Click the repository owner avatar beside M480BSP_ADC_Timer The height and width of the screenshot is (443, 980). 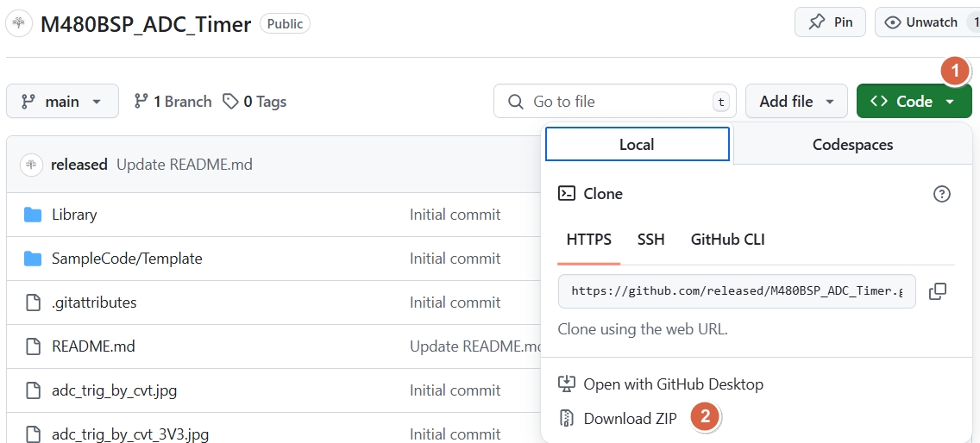[19, 24]
